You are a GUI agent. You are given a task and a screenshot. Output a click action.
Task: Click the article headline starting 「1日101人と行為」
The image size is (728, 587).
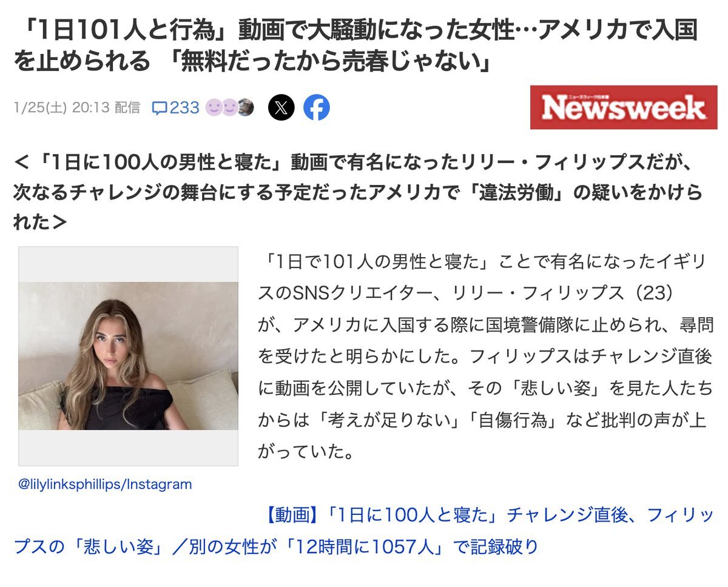tap(356, 44)
